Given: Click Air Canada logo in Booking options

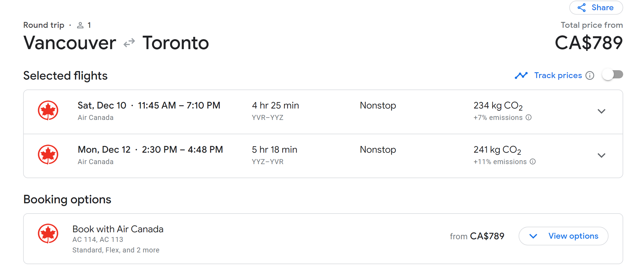Looking at the screenshot, I should pos(48,234).
